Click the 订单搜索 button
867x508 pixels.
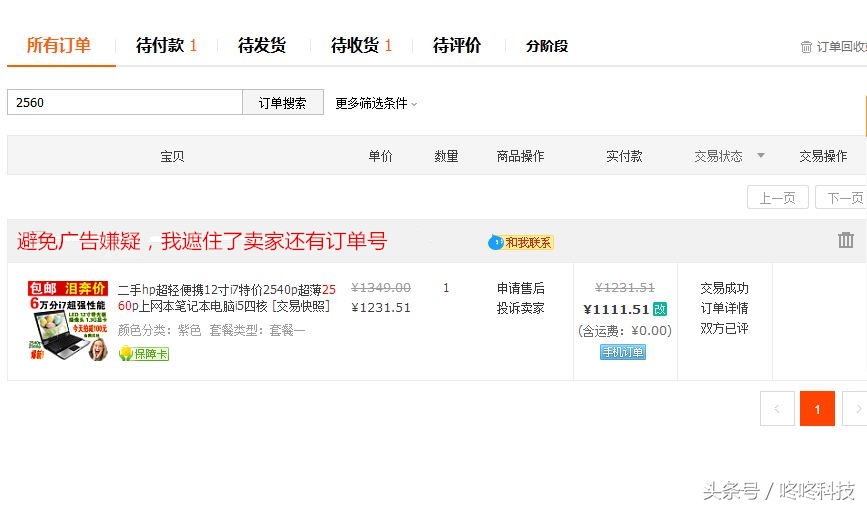tap(283, 102)
